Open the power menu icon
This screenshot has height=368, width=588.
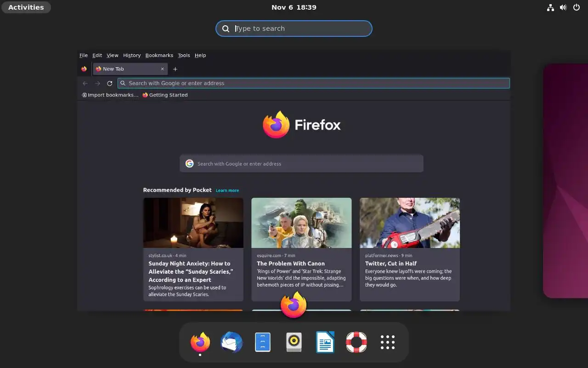pyautogui.click(x=577, y=7)
